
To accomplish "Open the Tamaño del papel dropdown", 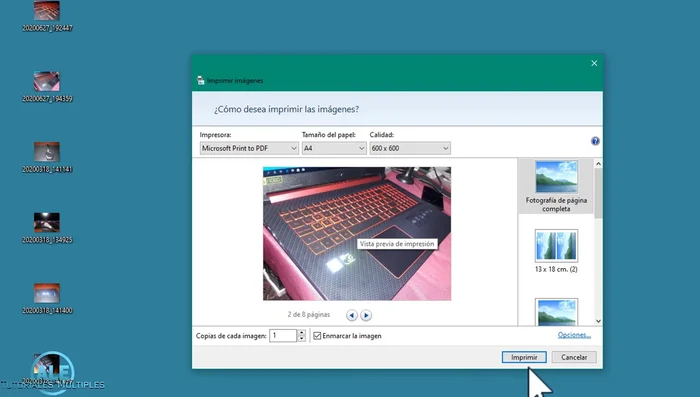I will coord(334,148).
